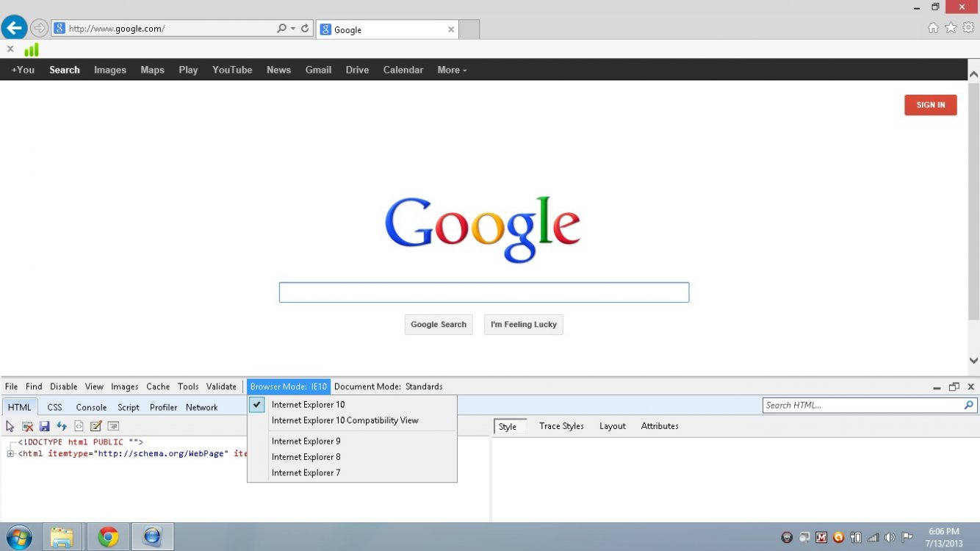Click the Action Center flag tray icon
This screenshot has width=980, height=551.
pos(907,537)
